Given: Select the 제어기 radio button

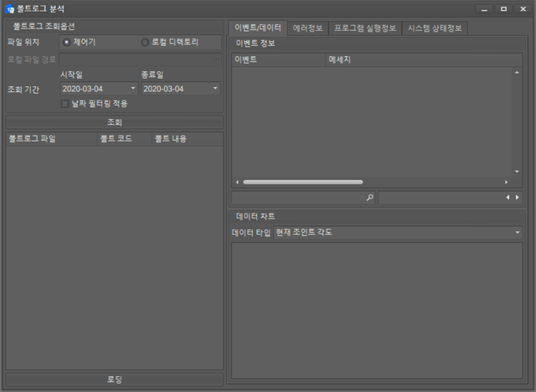Looking at the screenshot, I should 66,42.
